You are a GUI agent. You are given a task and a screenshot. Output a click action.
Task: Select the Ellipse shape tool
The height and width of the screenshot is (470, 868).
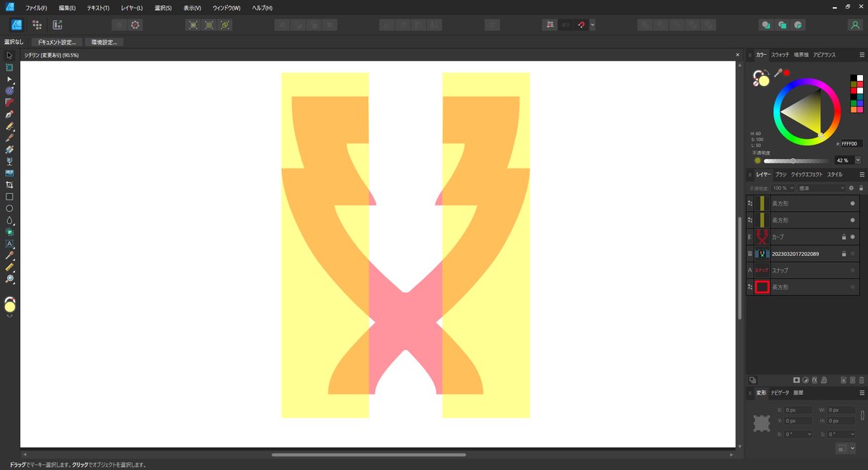point(9,208)
